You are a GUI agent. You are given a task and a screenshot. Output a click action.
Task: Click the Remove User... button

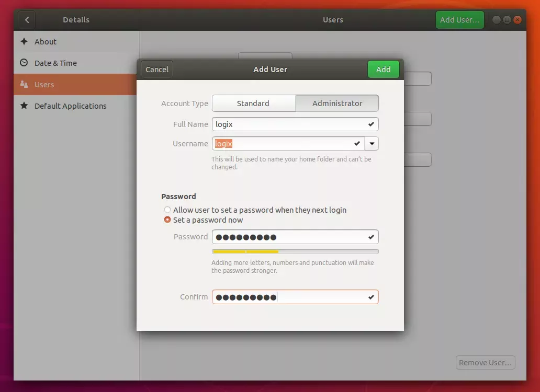coord(485,363)
